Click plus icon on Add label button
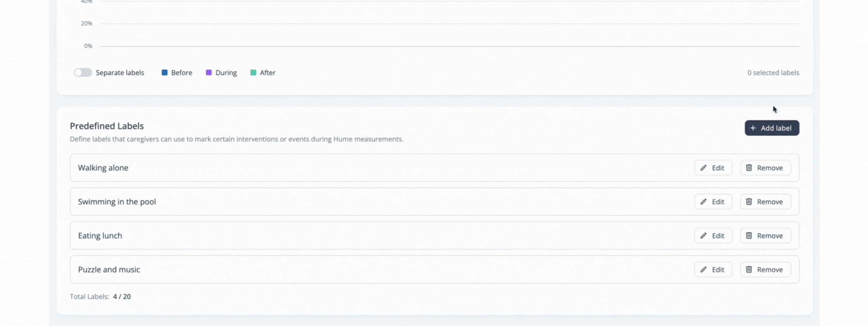 click(753, 128)
